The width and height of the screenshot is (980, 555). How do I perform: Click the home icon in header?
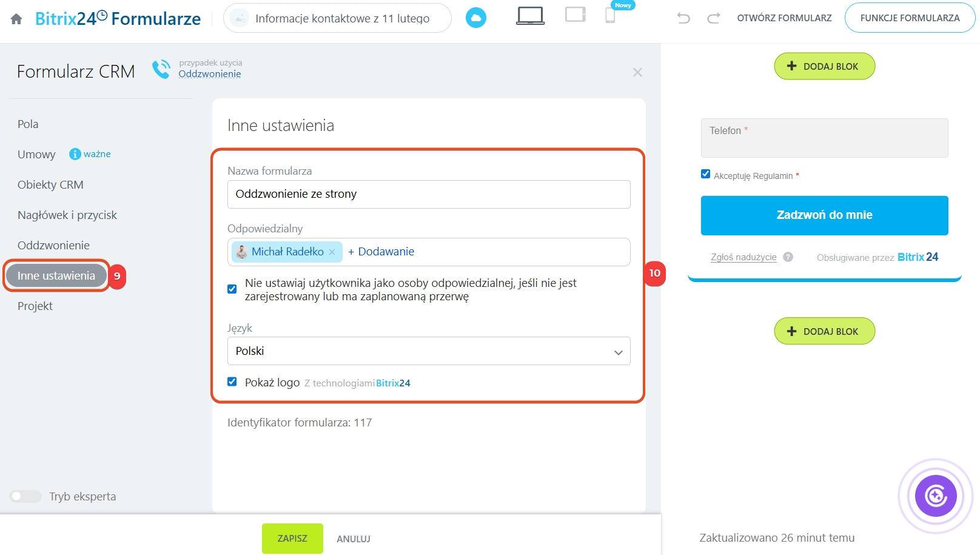tap(16, 19)
